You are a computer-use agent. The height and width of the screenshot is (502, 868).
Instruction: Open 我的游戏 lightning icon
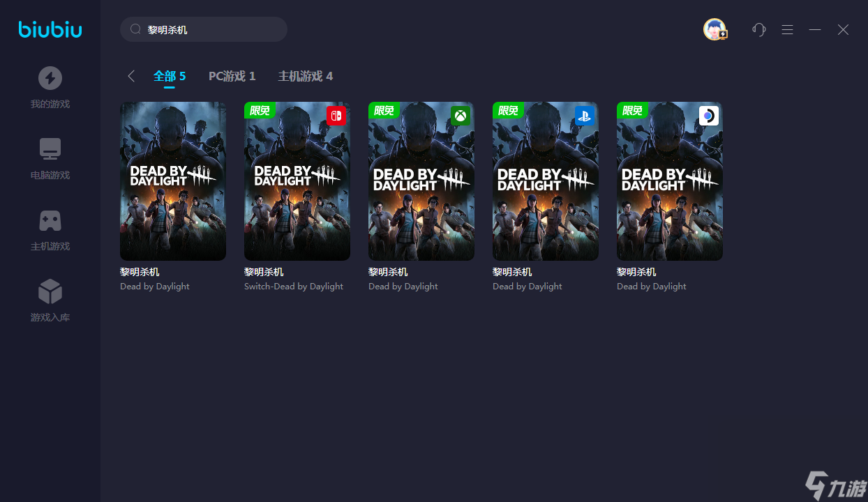coord(50,78)
